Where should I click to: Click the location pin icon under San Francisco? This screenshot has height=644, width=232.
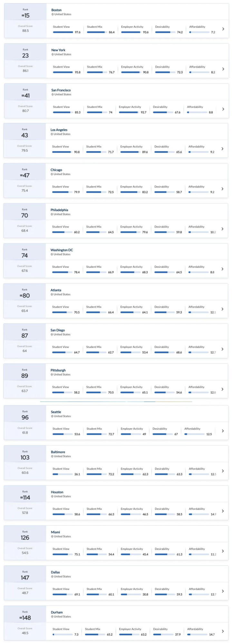[x=53, y=94]
